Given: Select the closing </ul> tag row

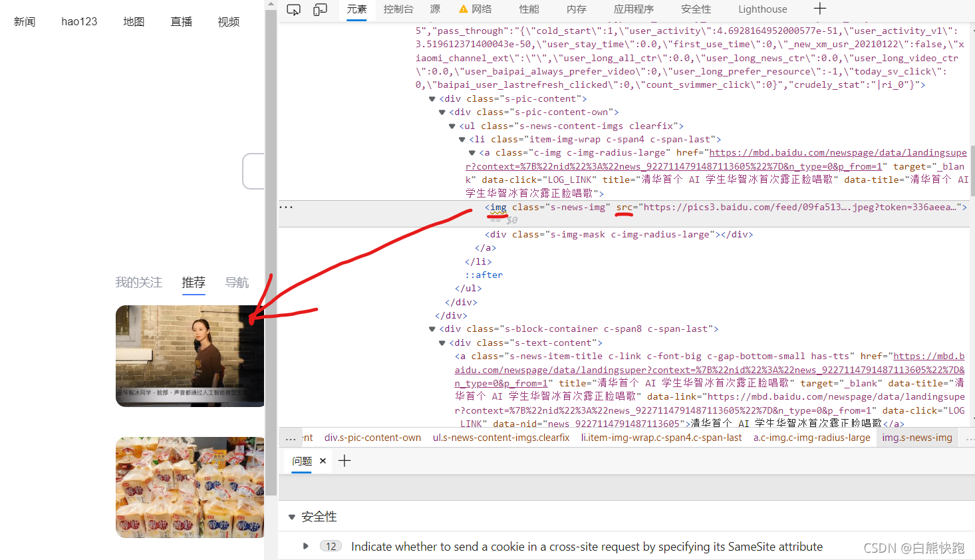Looking at the screenshot, I should (x=468, y=289).
